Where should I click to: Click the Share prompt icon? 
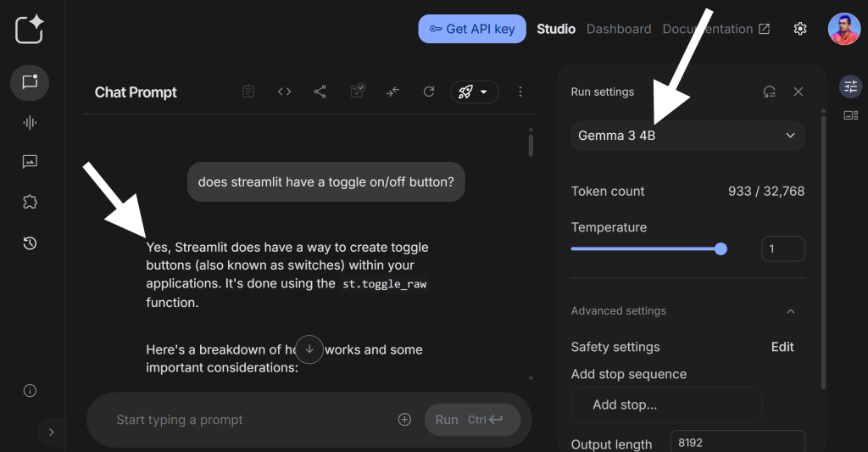click(320, 92)
